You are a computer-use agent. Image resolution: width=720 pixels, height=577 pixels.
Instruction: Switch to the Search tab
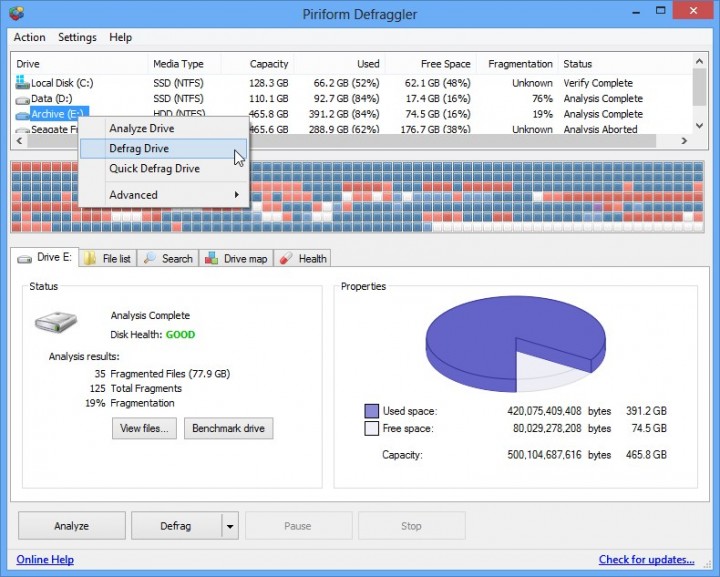(x=168, y=258)
